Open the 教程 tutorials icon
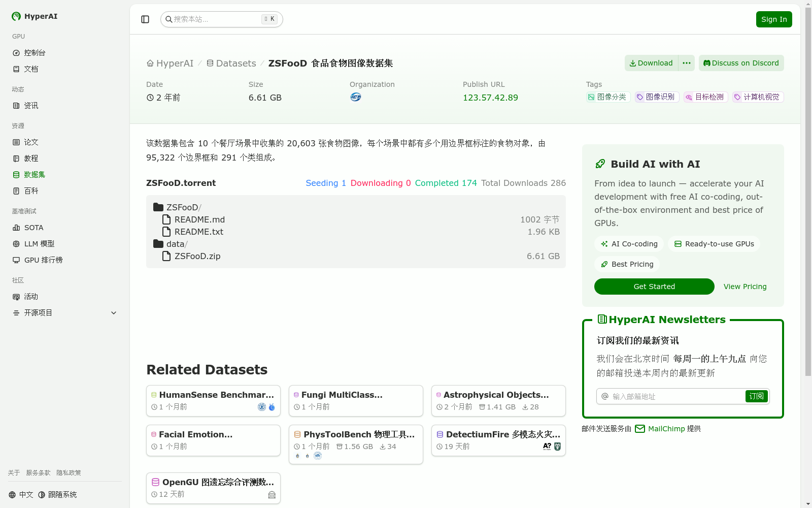 tap(16, 158)
